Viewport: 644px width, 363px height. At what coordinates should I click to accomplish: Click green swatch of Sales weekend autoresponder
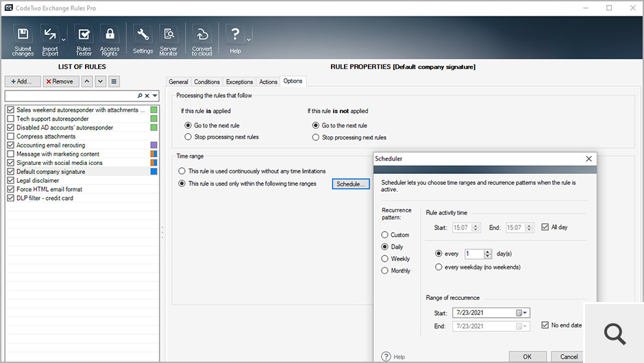[x=153, y=110]
